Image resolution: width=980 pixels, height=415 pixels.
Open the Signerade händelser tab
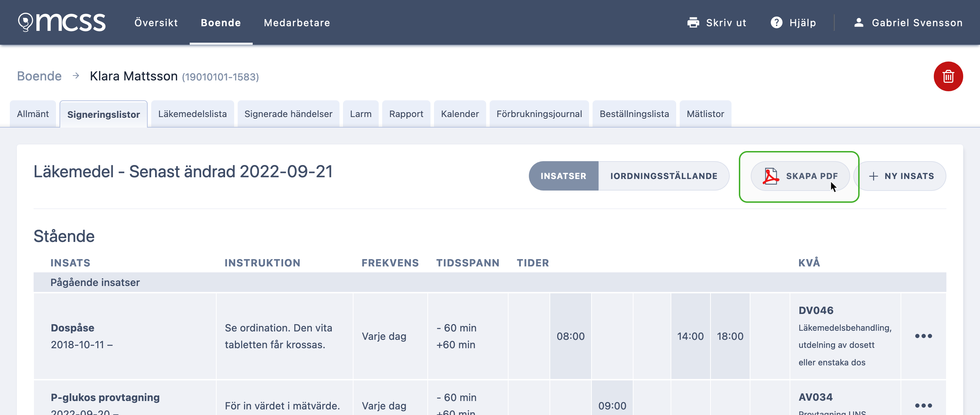click(x=288, y=114)
